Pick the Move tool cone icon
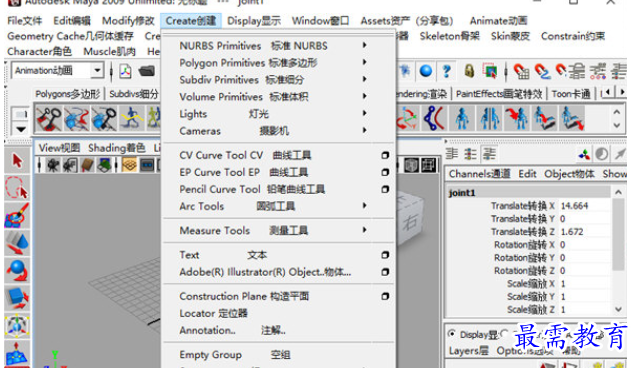Image resolution: width=636 pixels, height=368 pixels. pyautogui.click(x=17, y=243)
